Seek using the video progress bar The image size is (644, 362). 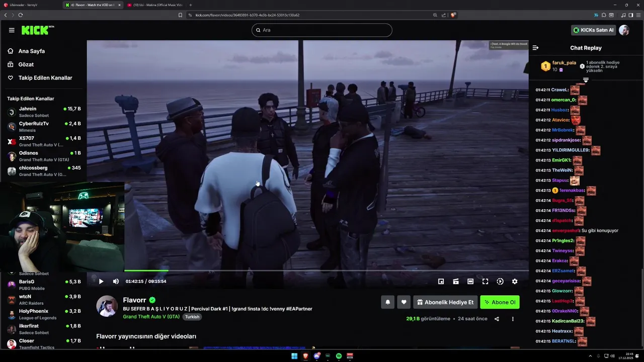tap(326, 270)
